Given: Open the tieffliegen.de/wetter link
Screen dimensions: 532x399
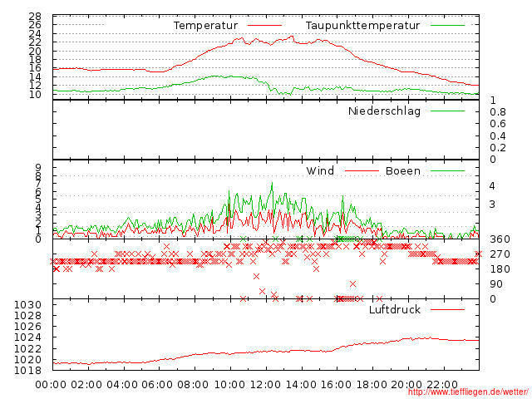Looking at the screenshot, I should click(x=468, y=392).
